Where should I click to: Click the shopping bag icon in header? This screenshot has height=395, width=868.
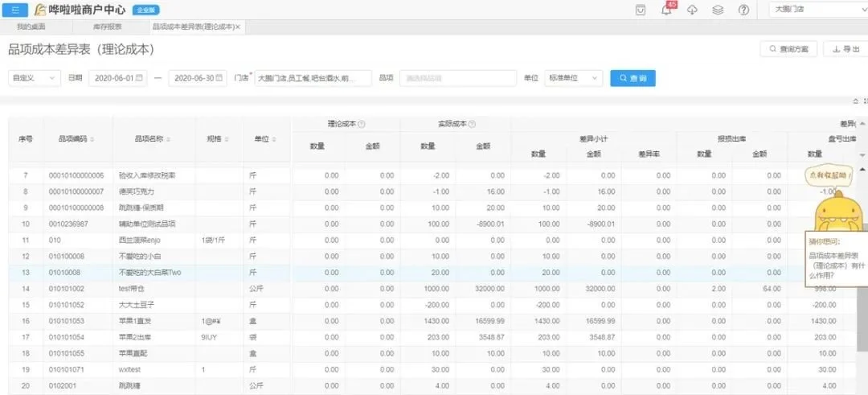point(641,10)
